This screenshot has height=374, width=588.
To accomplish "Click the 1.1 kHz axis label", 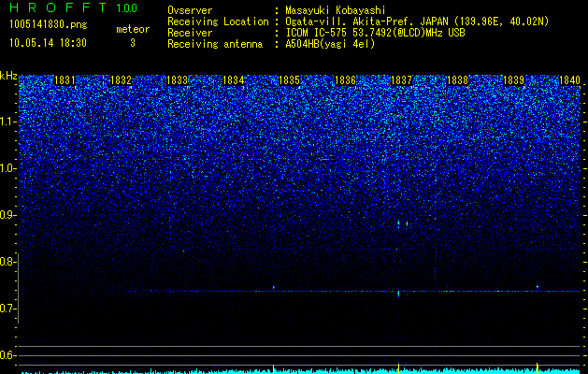I will coord(8,122).
